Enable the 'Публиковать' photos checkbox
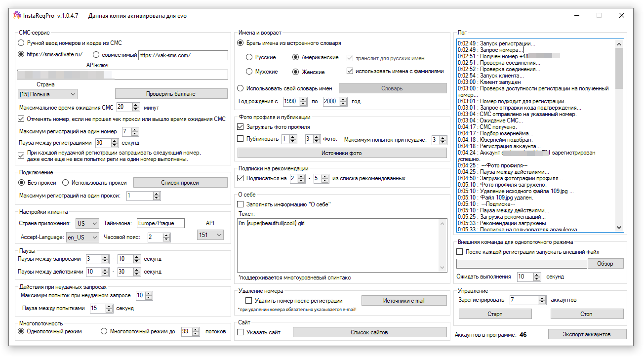The height and width of the screenshot is (357, 644). coord(241,139)
